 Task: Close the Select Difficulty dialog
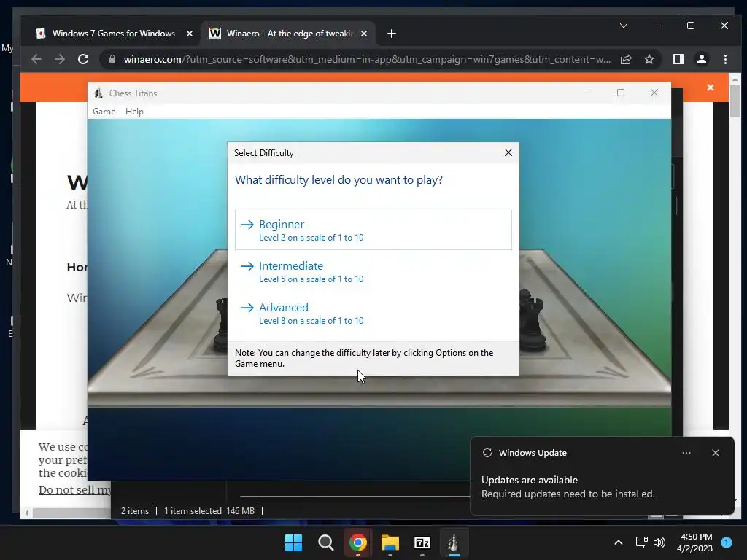click(x=508, y=152)
